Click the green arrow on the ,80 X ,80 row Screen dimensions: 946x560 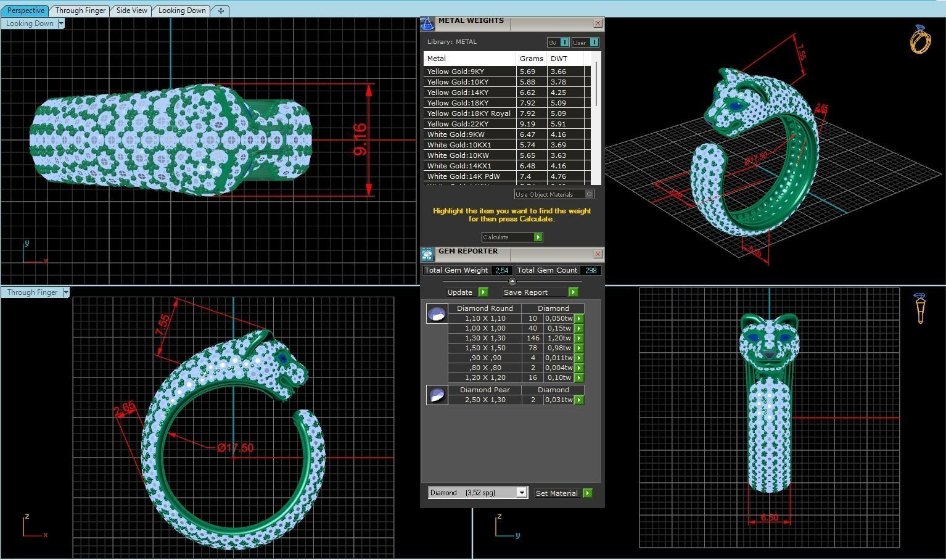[x=579, y=368]
